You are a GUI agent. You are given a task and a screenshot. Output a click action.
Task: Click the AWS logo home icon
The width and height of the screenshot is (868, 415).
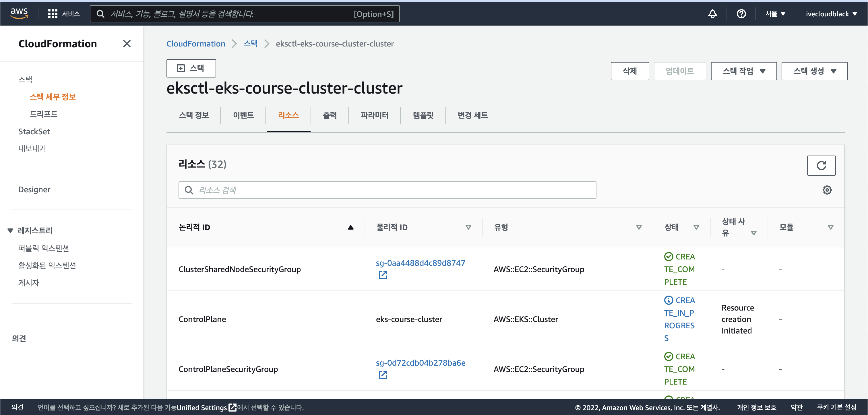click(19, 13)
